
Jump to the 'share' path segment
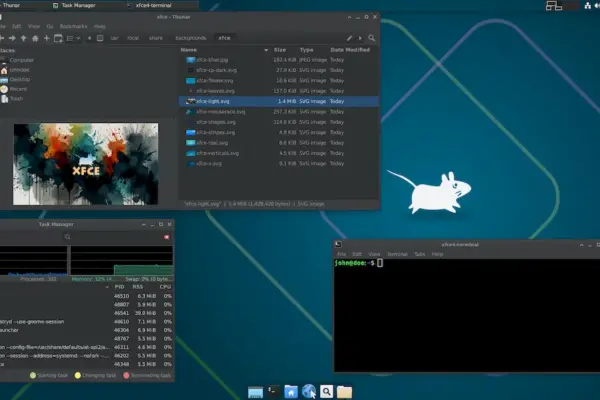(156, 38)
